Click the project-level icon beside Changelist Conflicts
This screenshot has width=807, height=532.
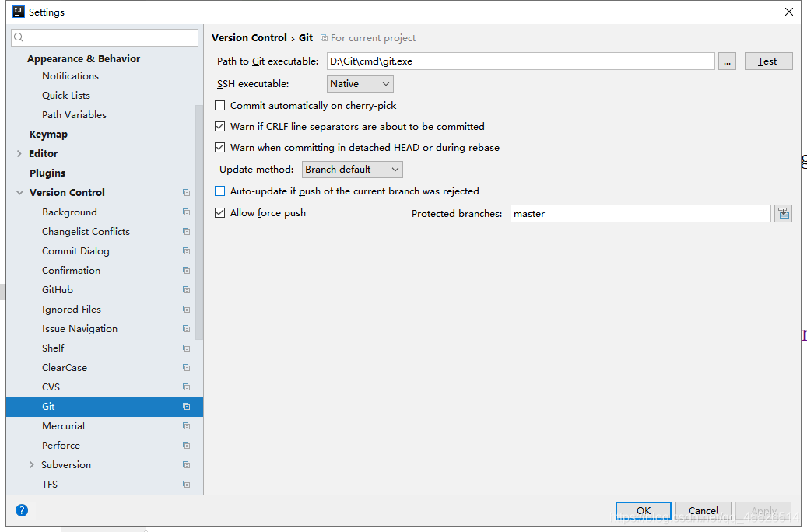186,232
